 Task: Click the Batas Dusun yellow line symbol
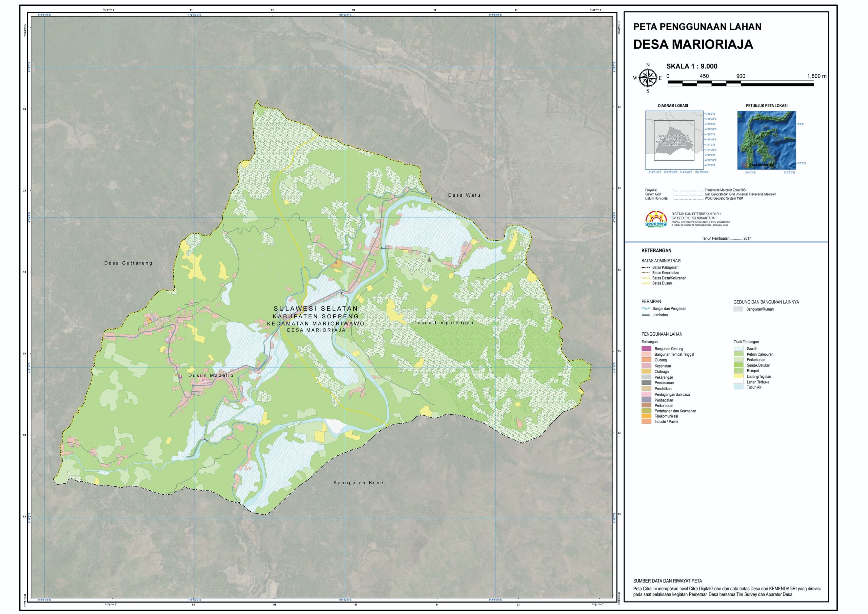[646, 283]
